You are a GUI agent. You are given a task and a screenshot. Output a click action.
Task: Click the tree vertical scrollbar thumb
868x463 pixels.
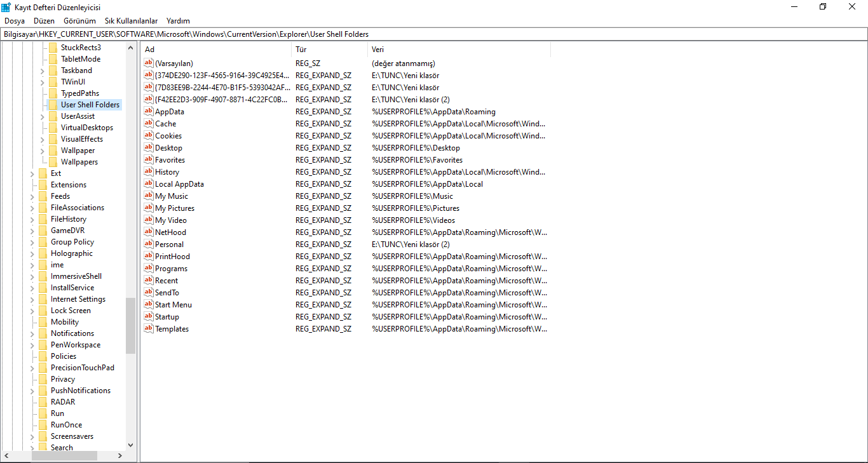click(130, 325)
